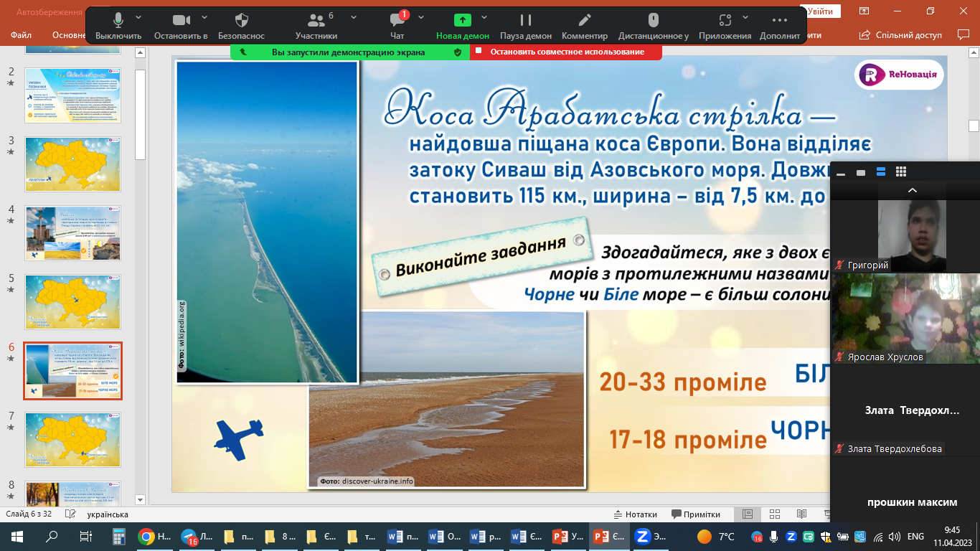Select Ярослав Хруслов video tile
The height and width of the screenshot is (551, 980).
(905, 319)
